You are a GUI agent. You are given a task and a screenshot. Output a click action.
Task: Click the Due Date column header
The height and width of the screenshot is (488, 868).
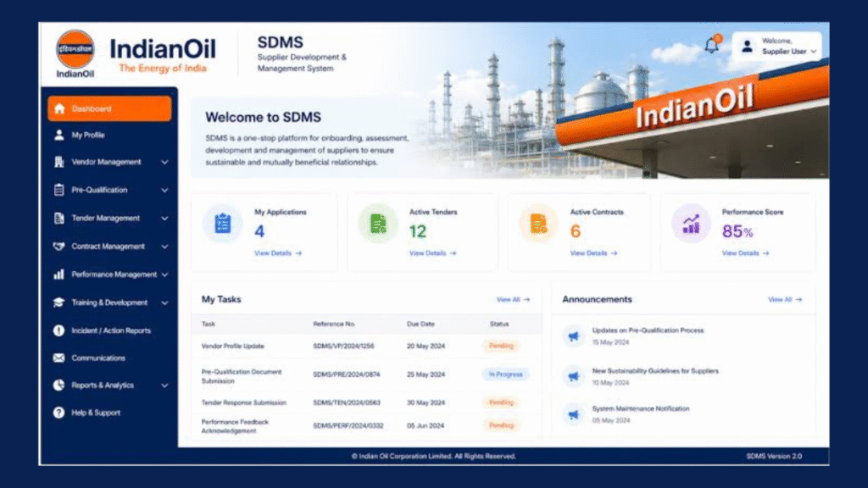[420, 324]
